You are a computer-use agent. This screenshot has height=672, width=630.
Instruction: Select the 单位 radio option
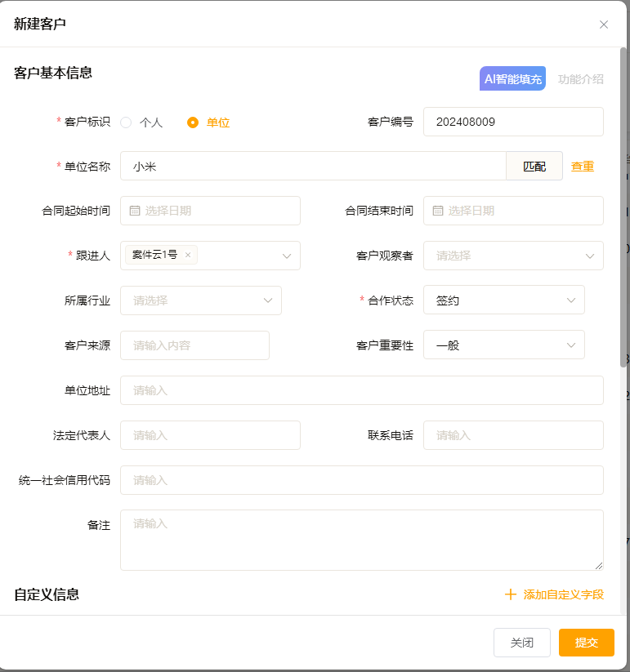[193, 122]
